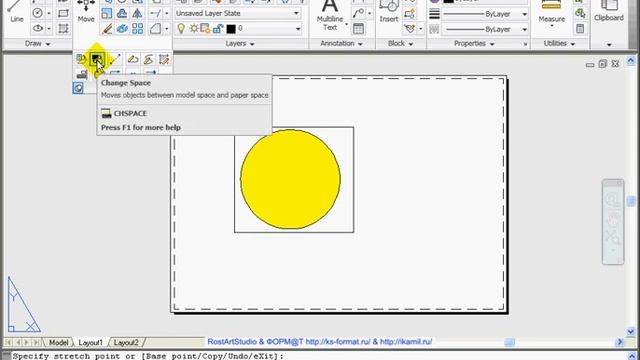640x360 pixels.
Task: Click the lineweight lines icon
Action: pyautogui.click(x=435, y=14)
